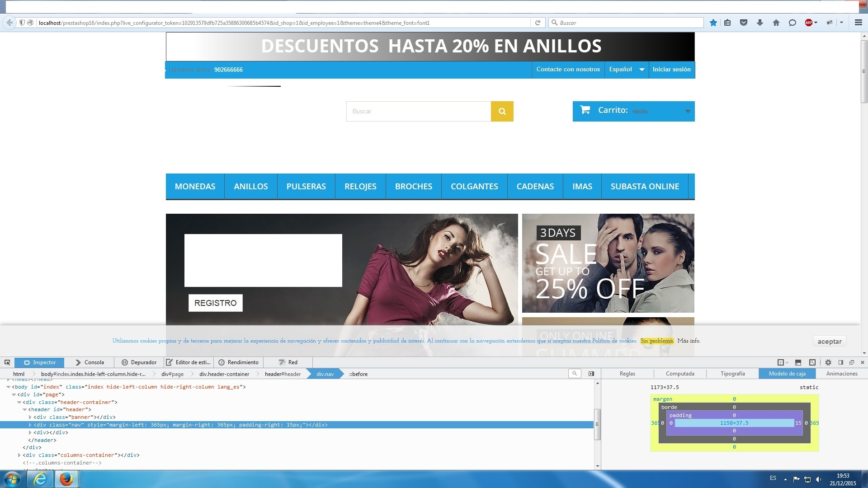Screen dimensions: 868x488
Task: Show hidden tray icons arrow
Action: tap(785, 479)
